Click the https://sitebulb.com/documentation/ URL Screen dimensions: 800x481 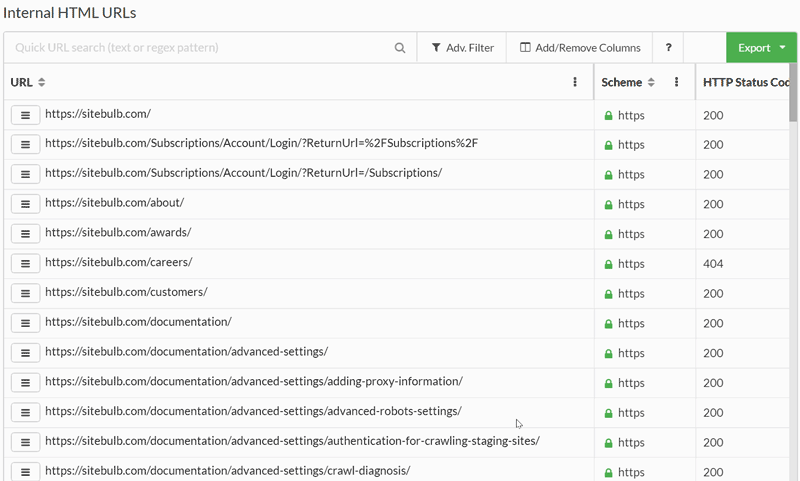coord(138,322)
